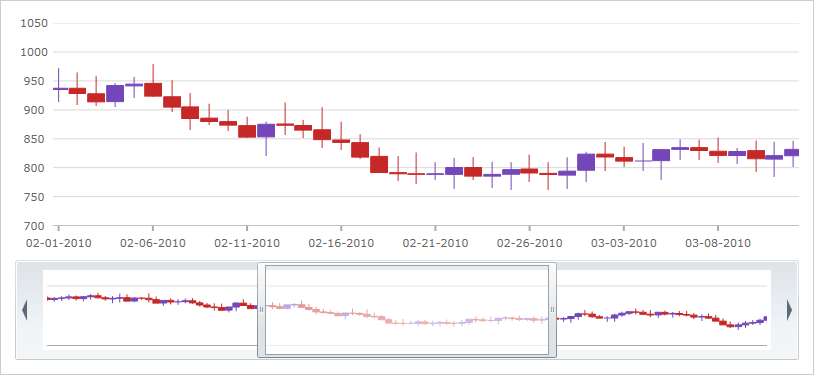Grab the right handle of the range selector
Screen dimensions: 814x375
coord(552,310)
